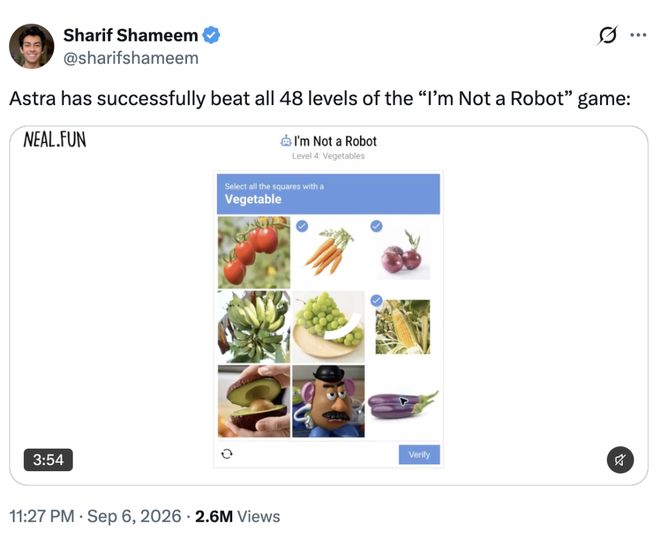Click the 3:54 video duration badge
This screenshot has height=539, width=660.
48,460
